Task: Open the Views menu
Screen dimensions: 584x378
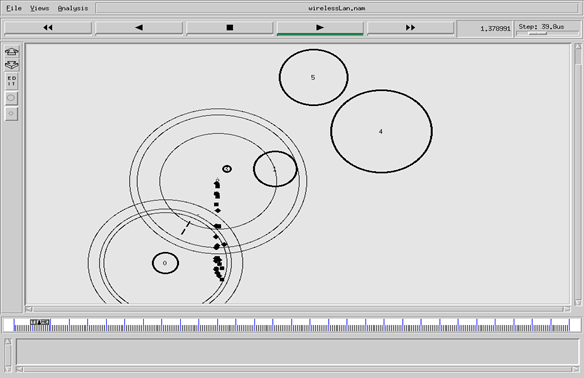Action: click(39, 8)
